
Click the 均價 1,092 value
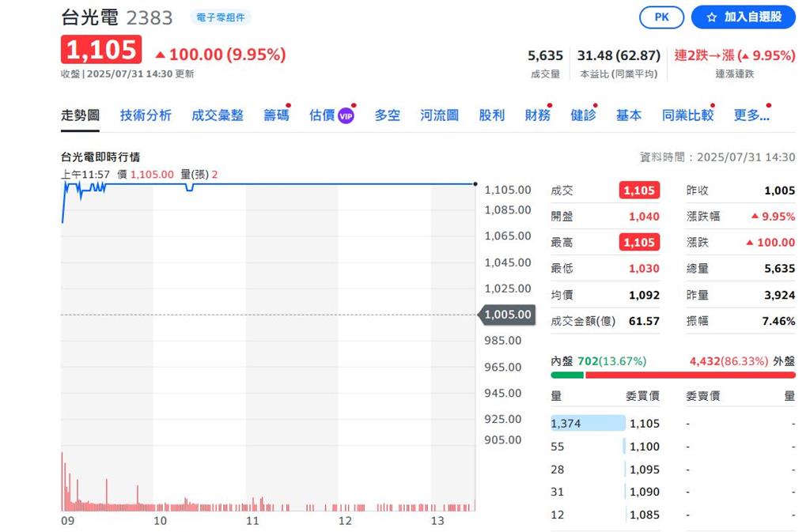(x=644, y=295)
